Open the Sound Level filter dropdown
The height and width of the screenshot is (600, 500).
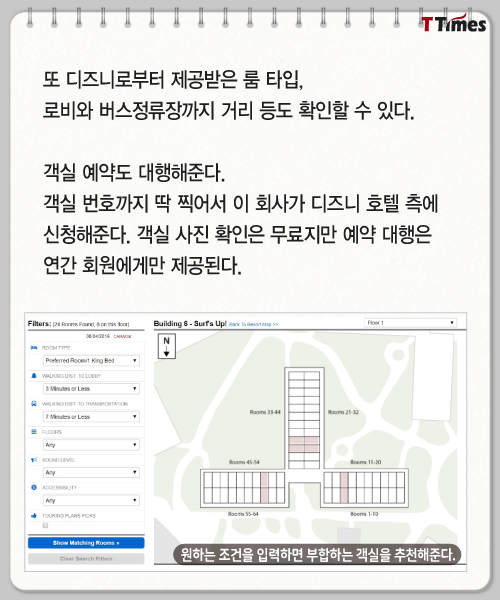click(x=91, y=472)
